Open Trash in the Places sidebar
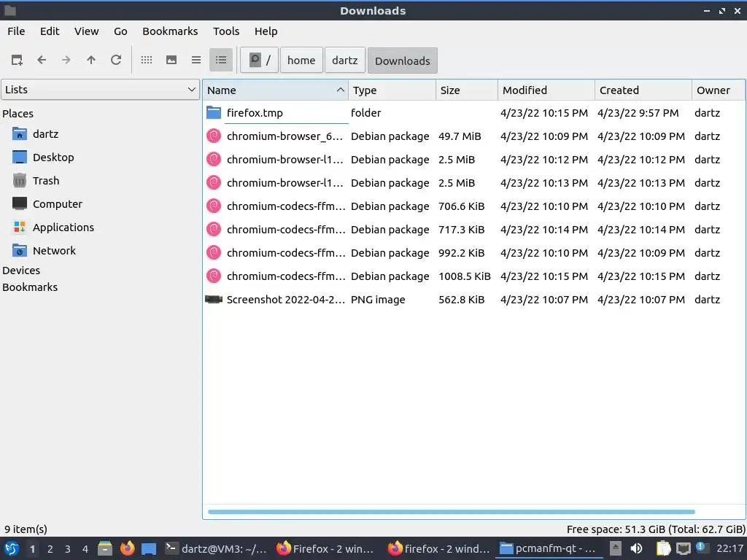The height and width of the screenshot is (560, 747). [46, 181]
